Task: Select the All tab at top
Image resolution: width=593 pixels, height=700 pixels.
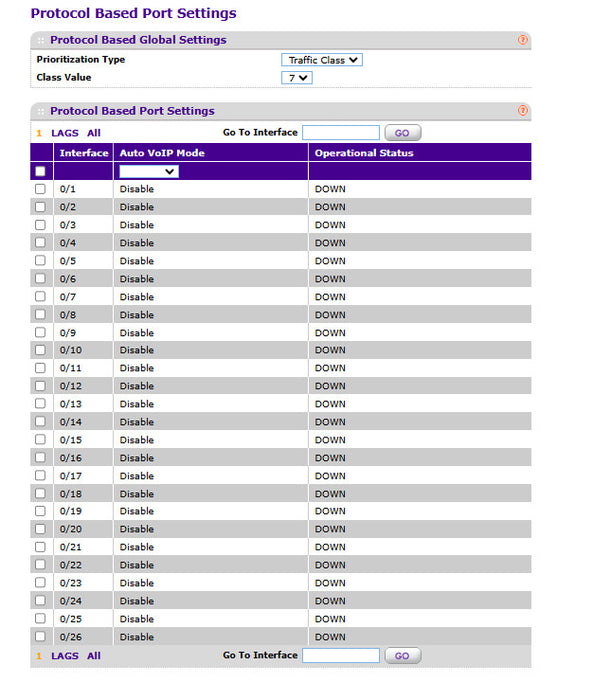Action: (94, 133)
